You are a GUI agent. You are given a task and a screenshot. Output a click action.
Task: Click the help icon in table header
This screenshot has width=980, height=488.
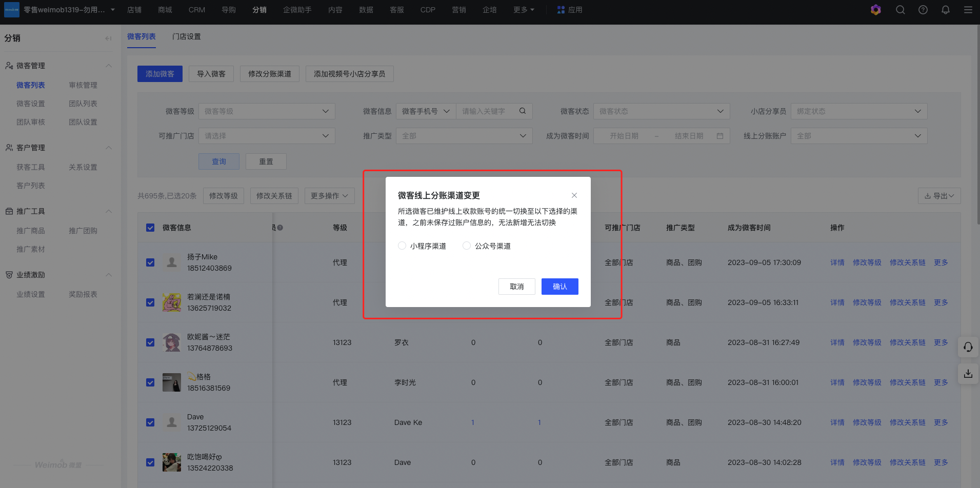point(280,228)
